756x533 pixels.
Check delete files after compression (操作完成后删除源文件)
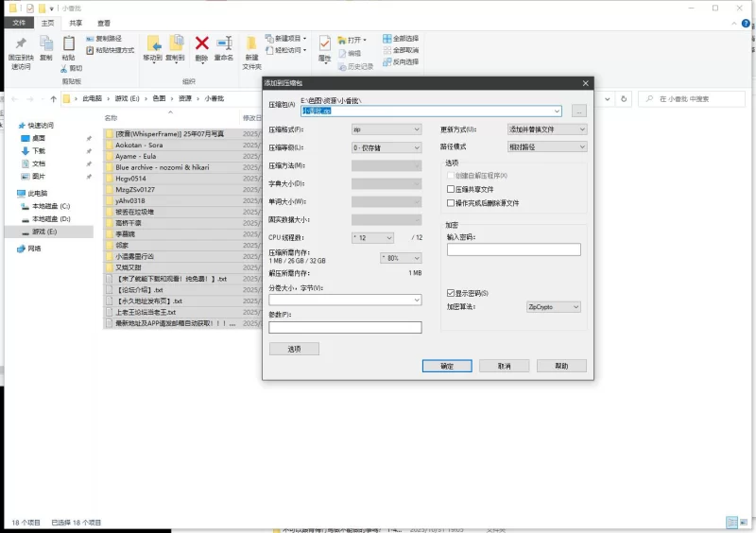pyautogui.click(x=450, y=202)
